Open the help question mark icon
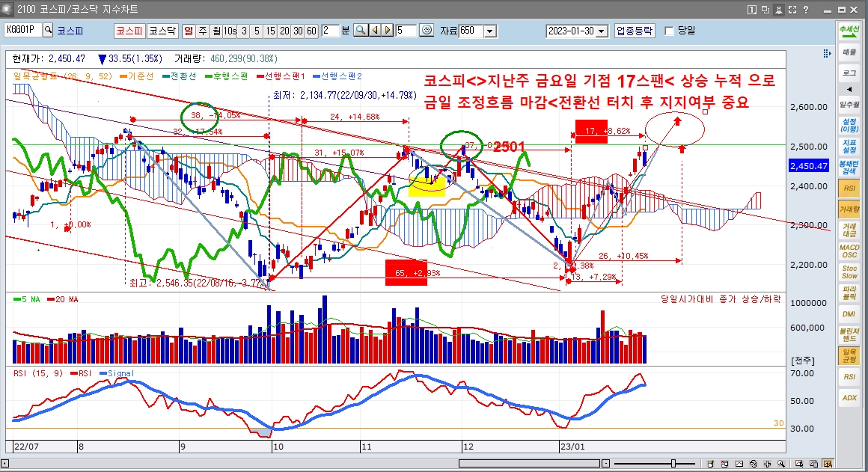The width and height of the screenshot is (868, 472). (806, 10)
